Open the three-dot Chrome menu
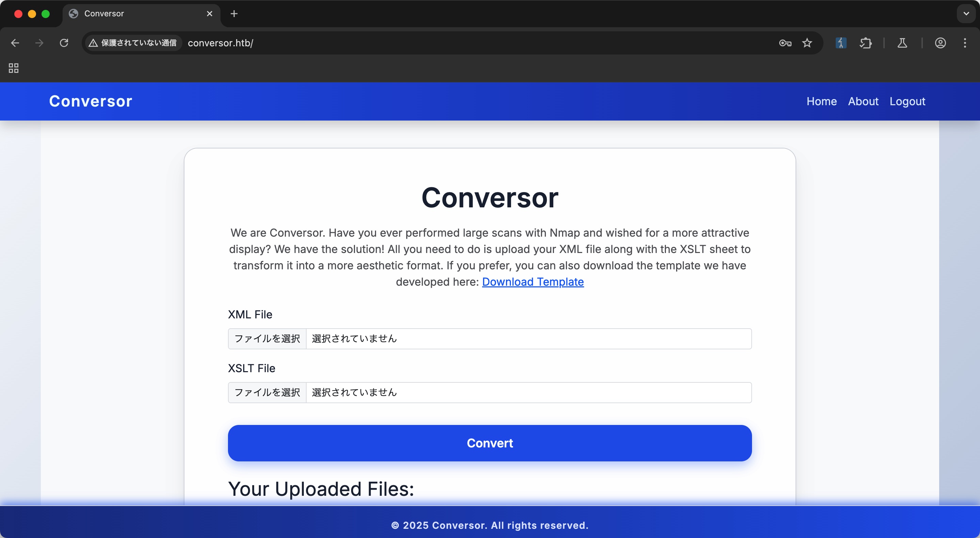 point(965,43)
